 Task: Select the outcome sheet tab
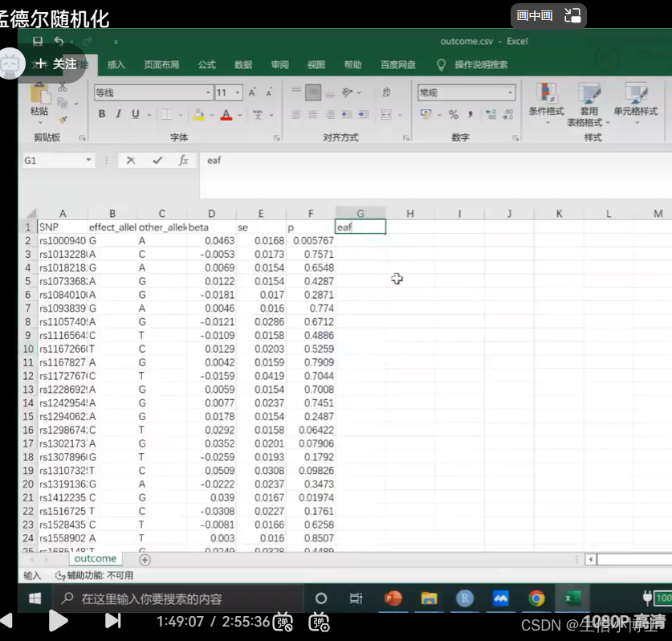pos(96,558)
